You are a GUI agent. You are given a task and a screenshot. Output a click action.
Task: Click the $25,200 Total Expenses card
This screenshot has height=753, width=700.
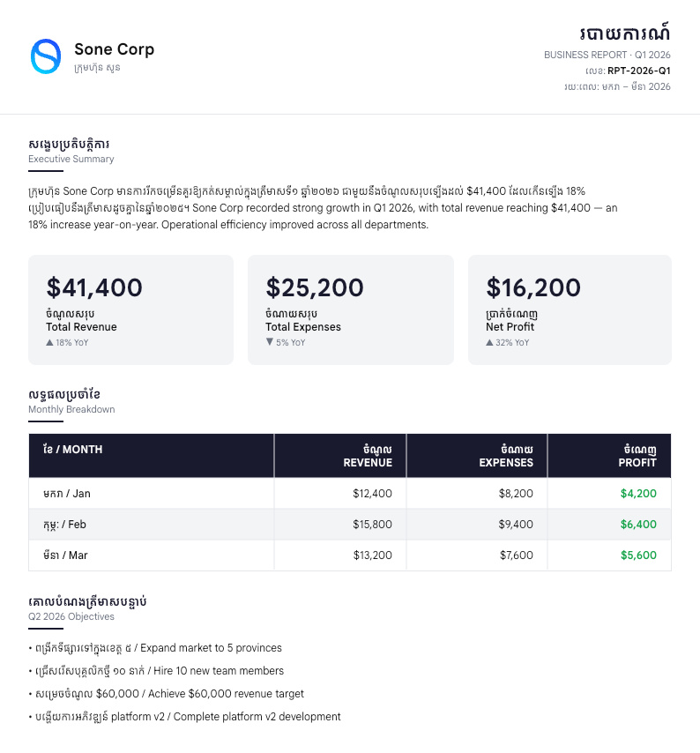coord(350,309)
